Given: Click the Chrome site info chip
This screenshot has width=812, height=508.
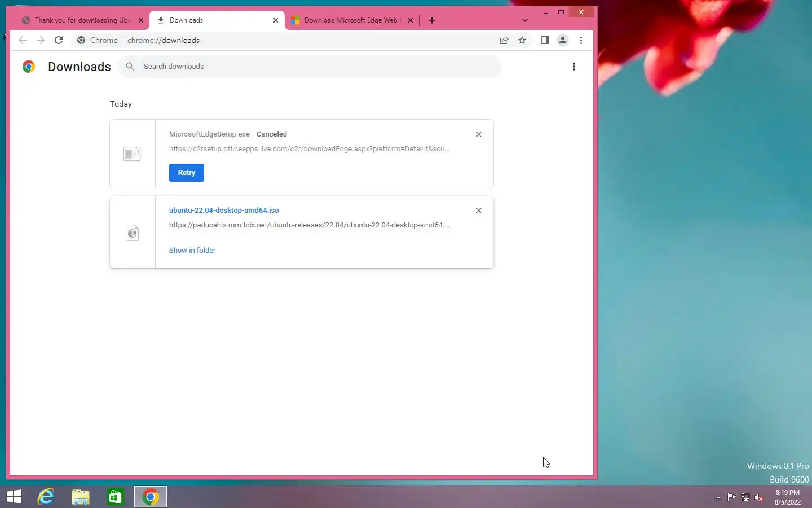Looking at the screenshot, I should [x=98, y=40].
